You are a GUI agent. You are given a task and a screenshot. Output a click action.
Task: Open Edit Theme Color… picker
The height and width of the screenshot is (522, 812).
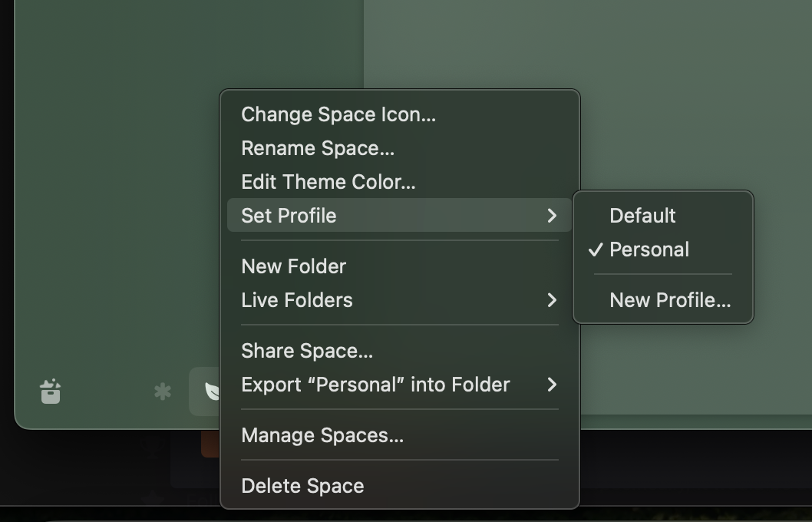coord(328,182)
